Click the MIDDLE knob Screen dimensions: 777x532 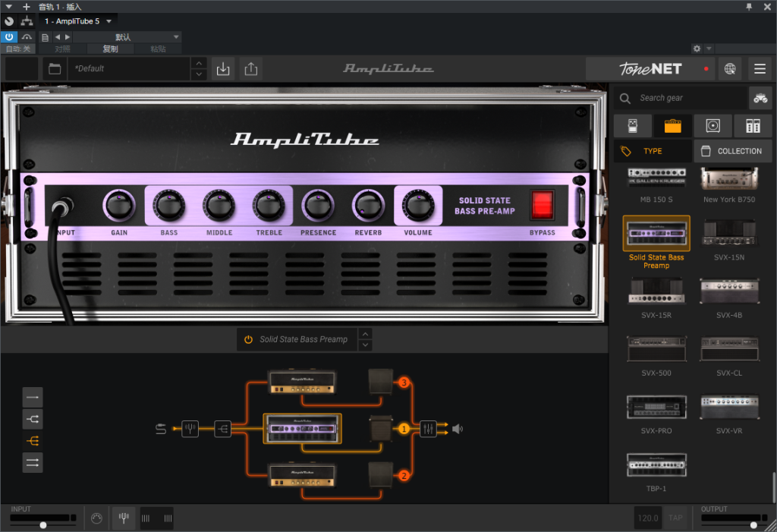219,205
